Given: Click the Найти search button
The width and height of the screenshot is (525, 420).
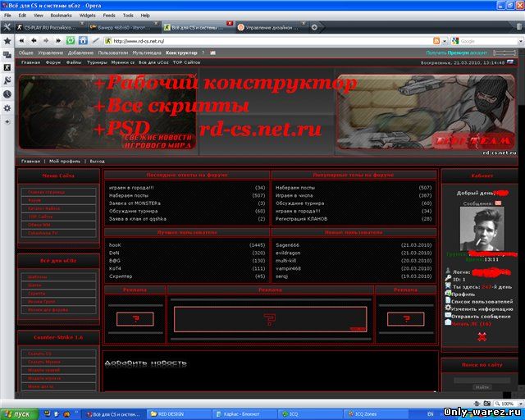Looking at the screenshot, I should point(482,387).
